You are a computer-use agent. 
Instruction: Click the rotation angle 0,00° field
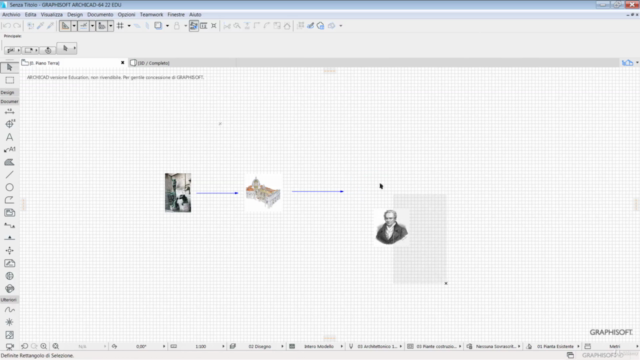coord(142,346)
